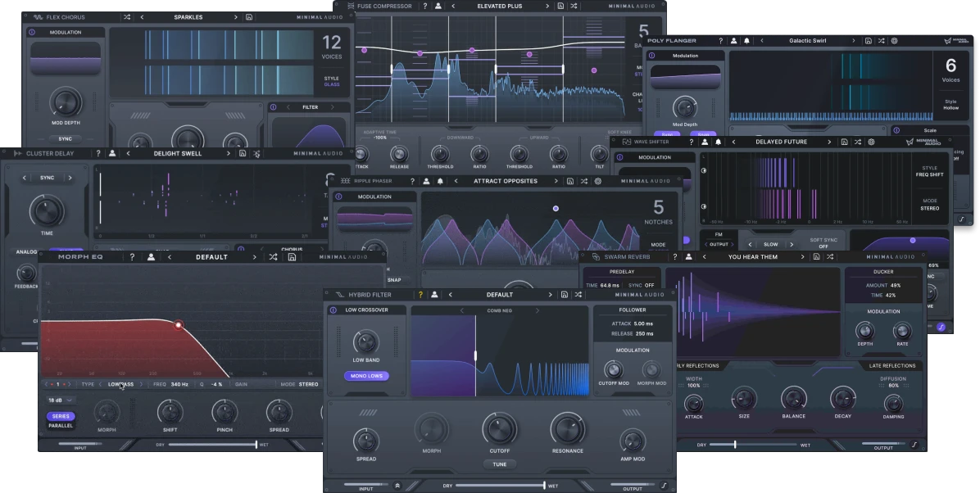This screenshot has width=980, height=493.
Task: Step to the next sync mode in Cluster Delay
Action: click(70, 178)
